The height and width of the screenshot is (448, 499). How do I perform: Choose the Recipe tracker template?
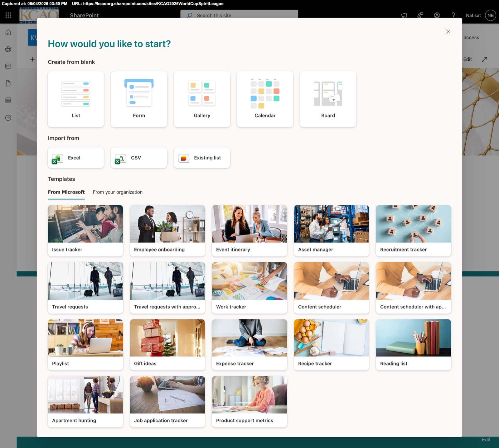[x=331, y=345]
